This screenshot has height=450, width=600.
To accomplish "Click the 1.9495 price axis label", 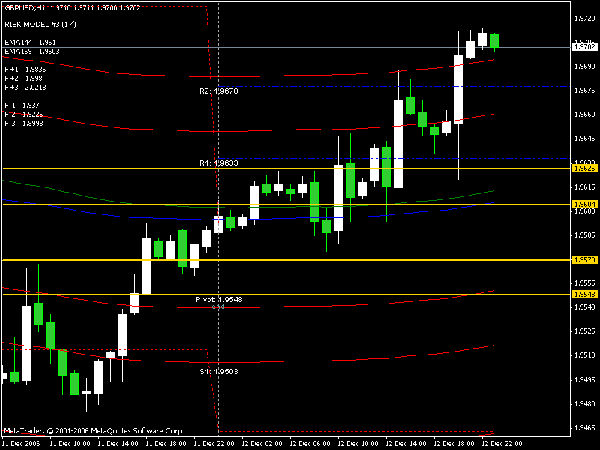I will tap(585, 380).
